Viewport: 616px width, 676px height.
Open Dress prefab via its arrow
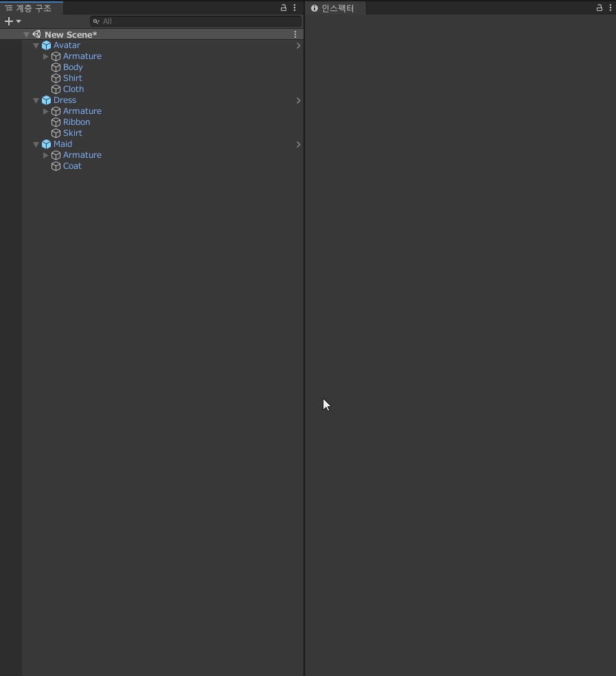click(298, 100)
